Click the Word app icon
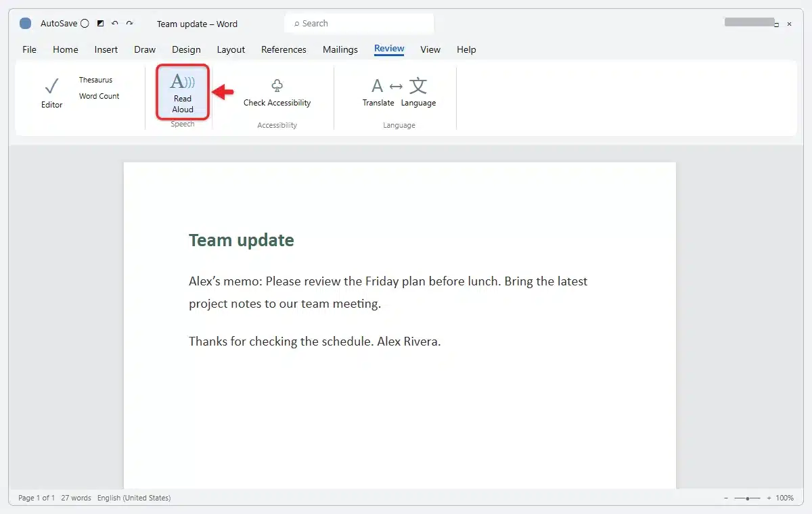 click(x=26, y=24)
